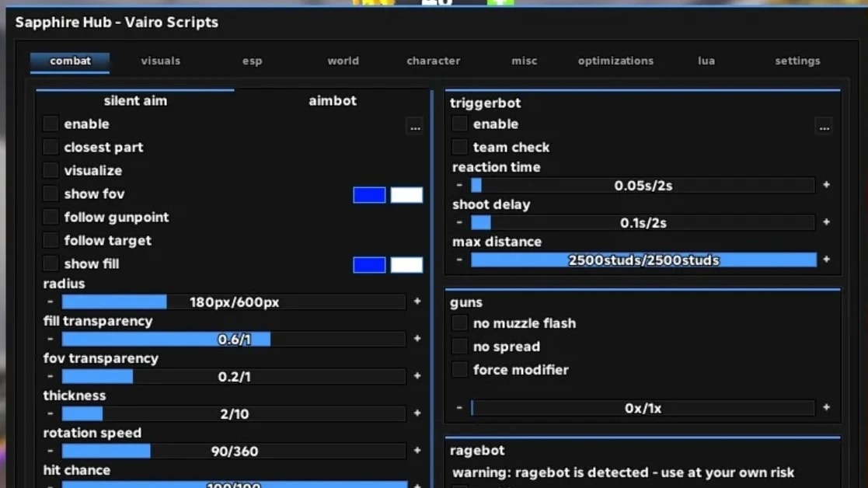Click the radius slider bar

tap(234, 302)
